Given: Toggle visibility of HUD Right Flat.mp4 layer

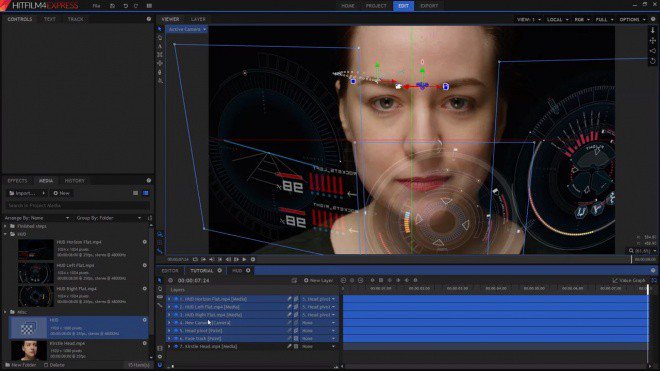Looking at the screenshot, I should click(x=176, y=315).
